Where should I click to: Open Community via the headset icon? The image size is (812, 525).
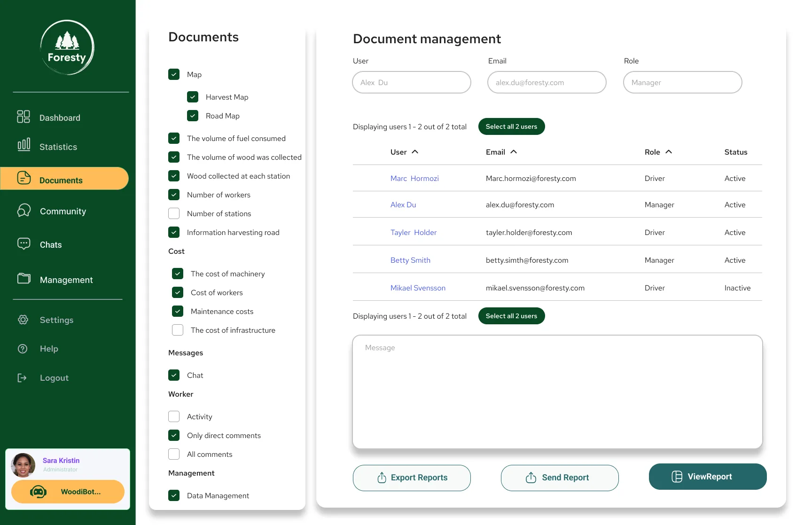pos(24,211)
